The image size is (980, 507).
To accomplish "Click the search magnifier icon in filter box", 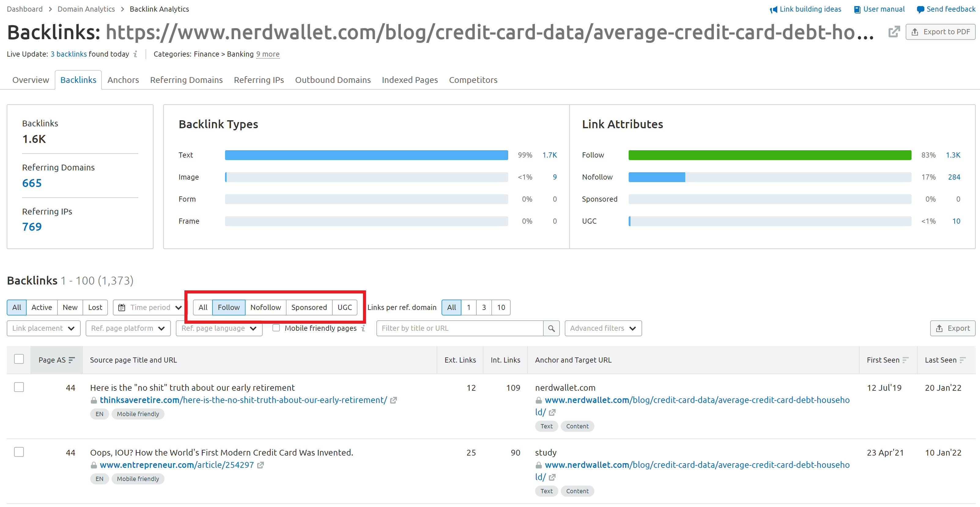I will (551, 328).
